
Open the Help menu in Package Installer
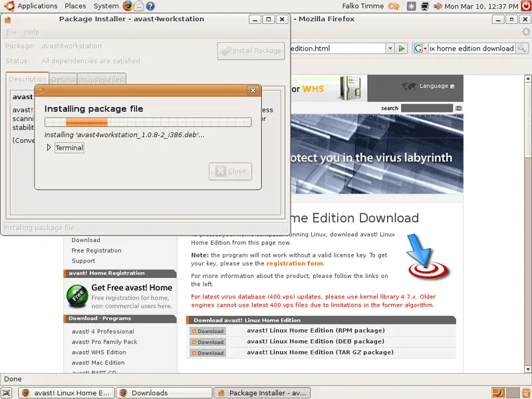pos(31,32)
